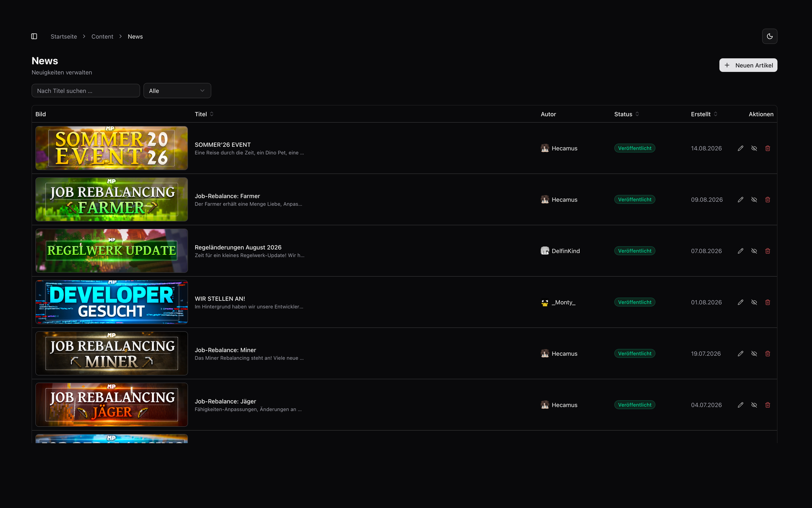The height and width of the screenshot is (508, 812).
Task: Click Hecamus avatar in SOMMER'26 EVENT row
Action: (545, 149)
